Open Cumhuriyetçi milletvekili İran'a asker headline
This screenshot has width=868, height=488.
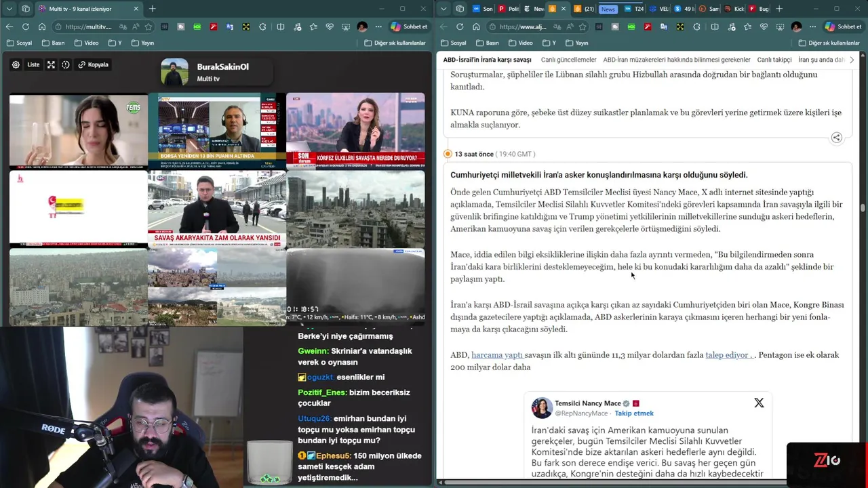[x=599, y=175]
